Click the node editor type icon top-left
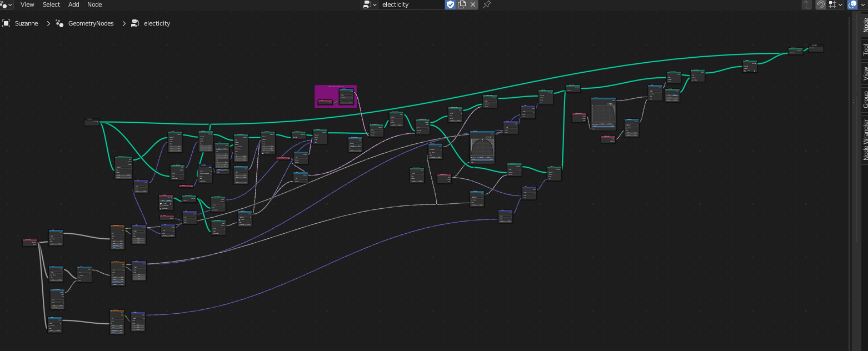Viewport: 868px width, 351px height. pos(4,4)
